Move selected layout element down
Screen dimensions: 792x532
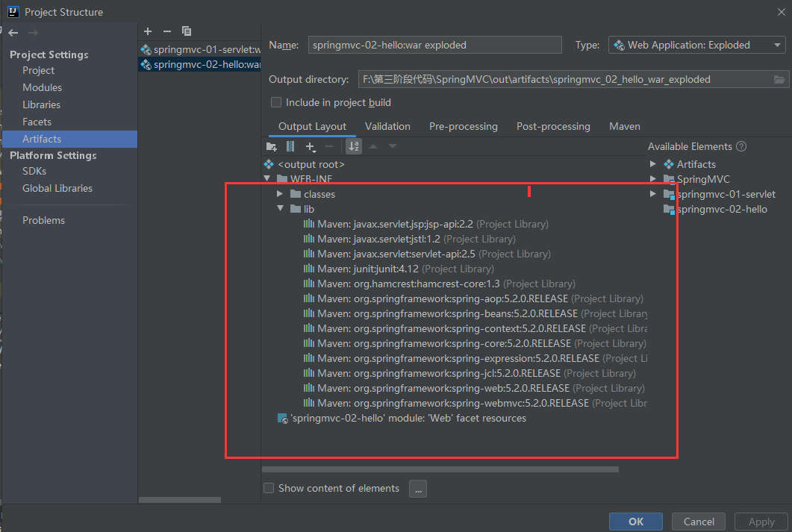393,146
